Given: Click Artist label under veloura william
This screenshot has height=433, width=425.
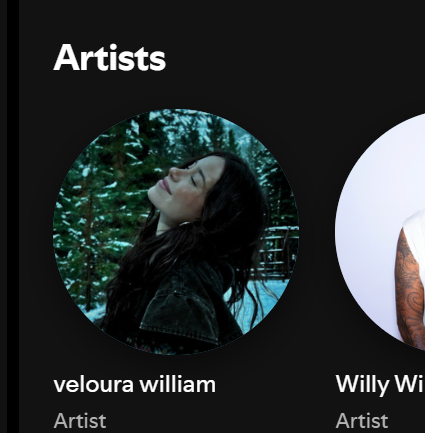Looking at the screenshot, I should click(80, 421).
